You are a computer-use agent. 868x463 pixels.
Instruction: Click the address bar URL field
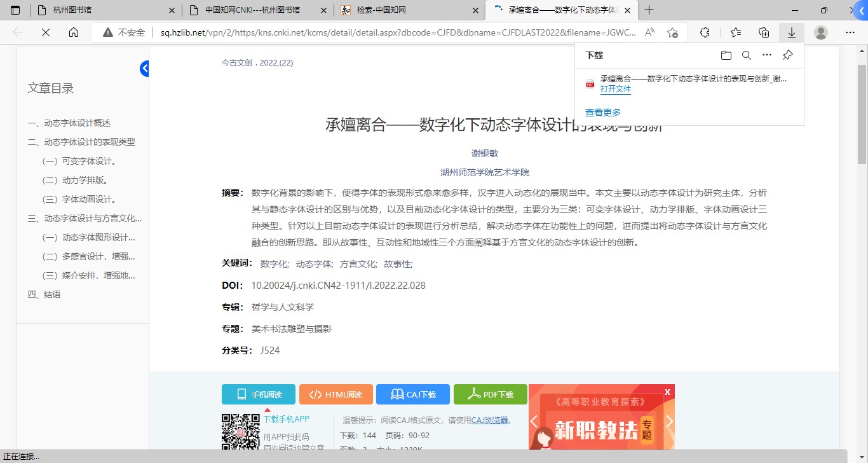[398, 32]
